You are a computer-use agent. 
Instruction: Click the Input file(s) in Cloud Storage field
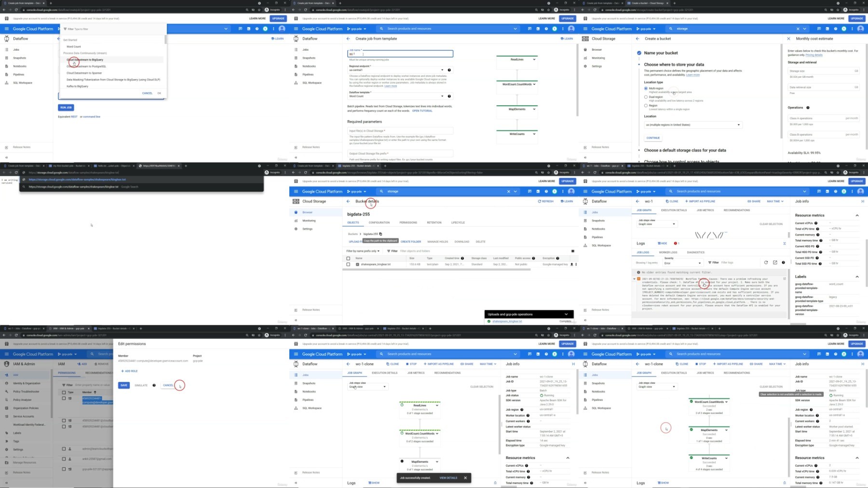pyautogui.click(x=400, y=131)
